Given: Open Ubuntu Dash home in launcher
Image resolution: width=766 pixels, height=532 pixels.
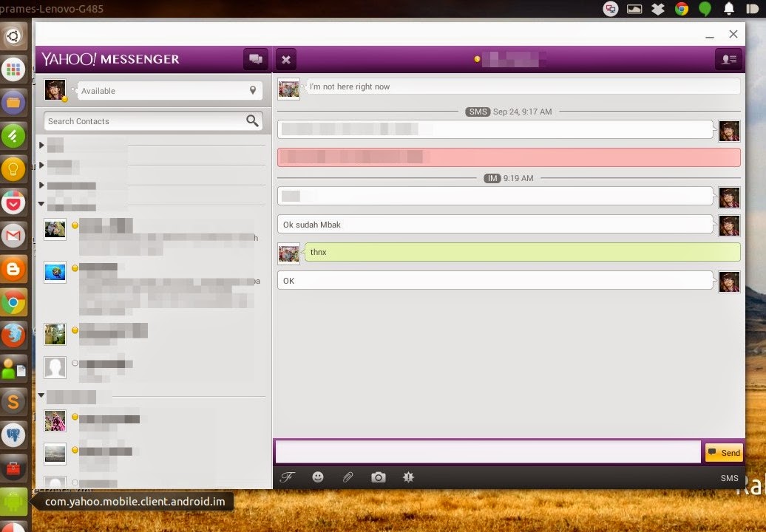Looking at the screenshot, I should pyautogui.click(x=13, y=35).
